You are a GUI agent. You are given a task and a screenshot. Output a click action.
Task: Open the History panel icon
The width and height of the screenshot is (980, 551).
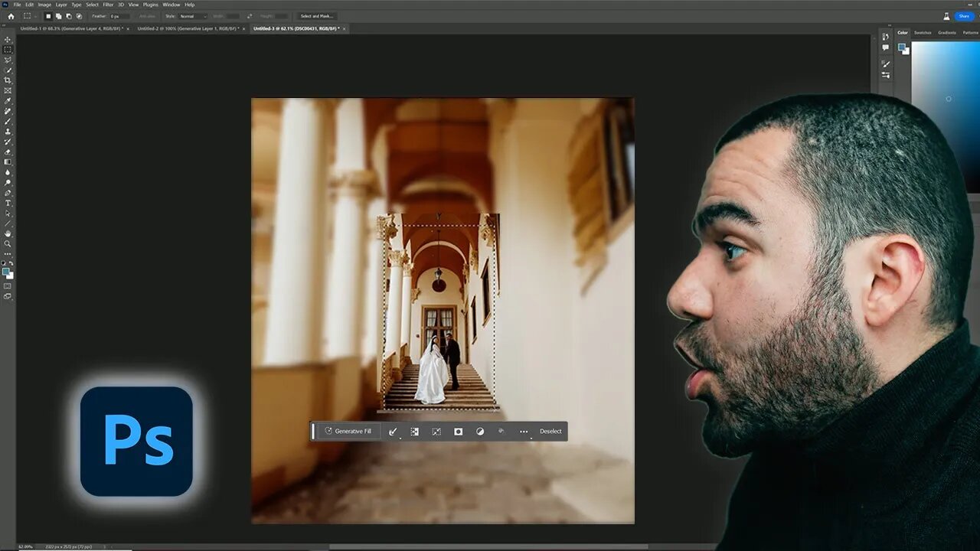(x=886, y=35)
